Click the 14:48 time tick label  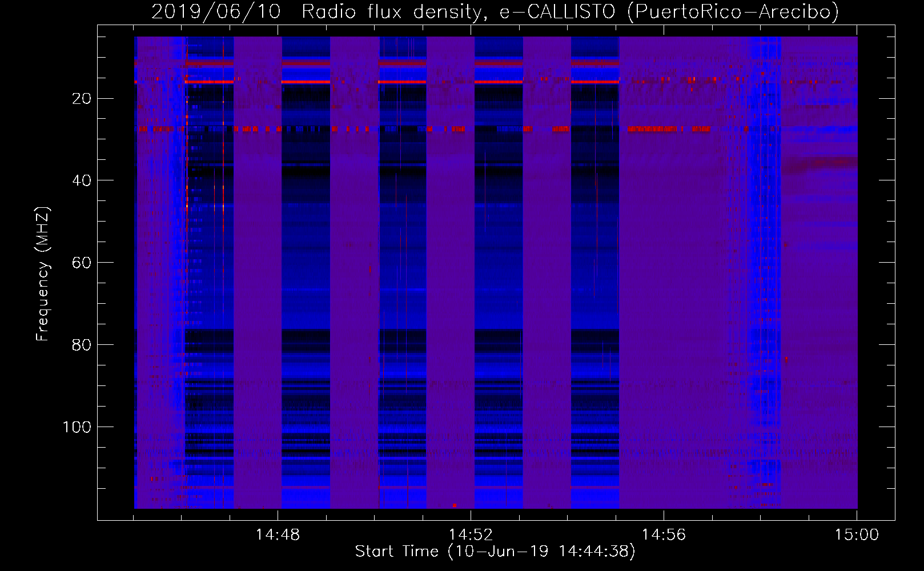coord(278,535)
